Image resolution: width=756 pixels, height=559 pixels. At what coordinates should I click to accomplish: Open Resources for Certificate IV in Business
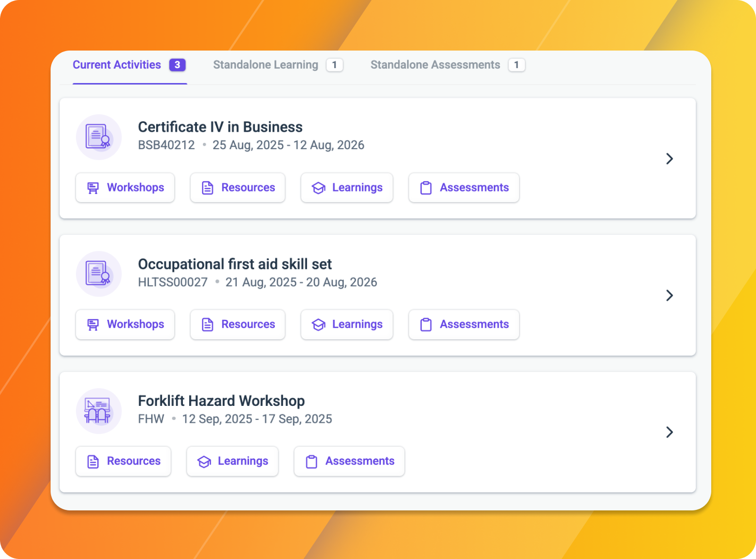point(238,188)
